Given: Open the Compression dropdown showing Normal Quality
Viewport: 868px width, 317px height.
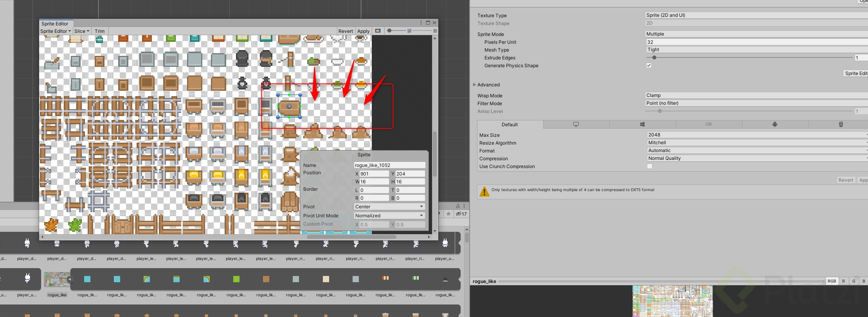Looking at the screenshot, I should [x=757, y=158].
